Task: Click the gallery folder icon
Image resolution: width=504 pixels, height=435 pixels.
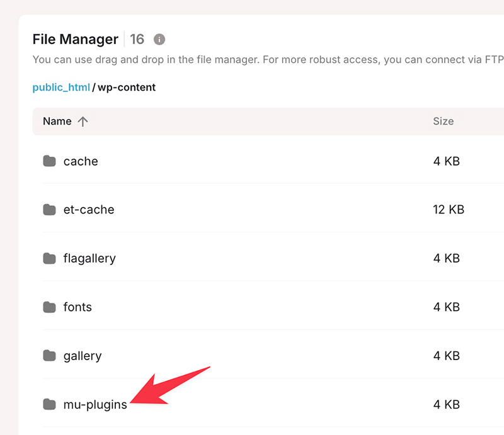Action: [x=50, y=356]
